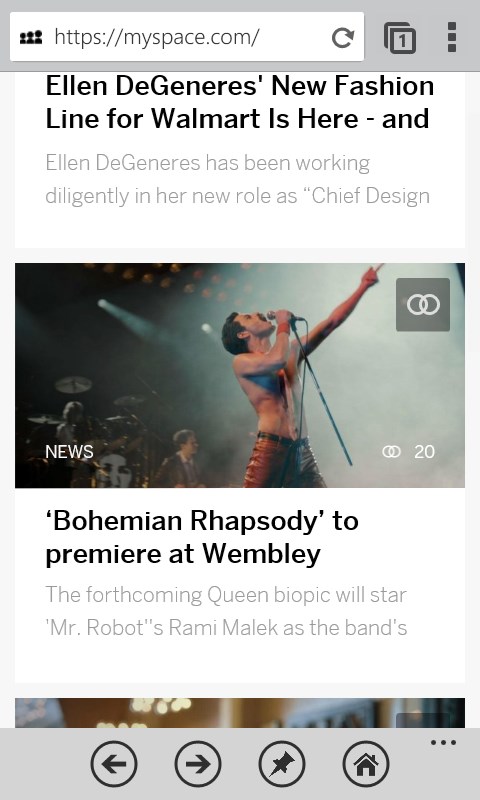Screen dimensions: 480x800
Task: Pin this page with the pushpin icon
Action: 282,764
